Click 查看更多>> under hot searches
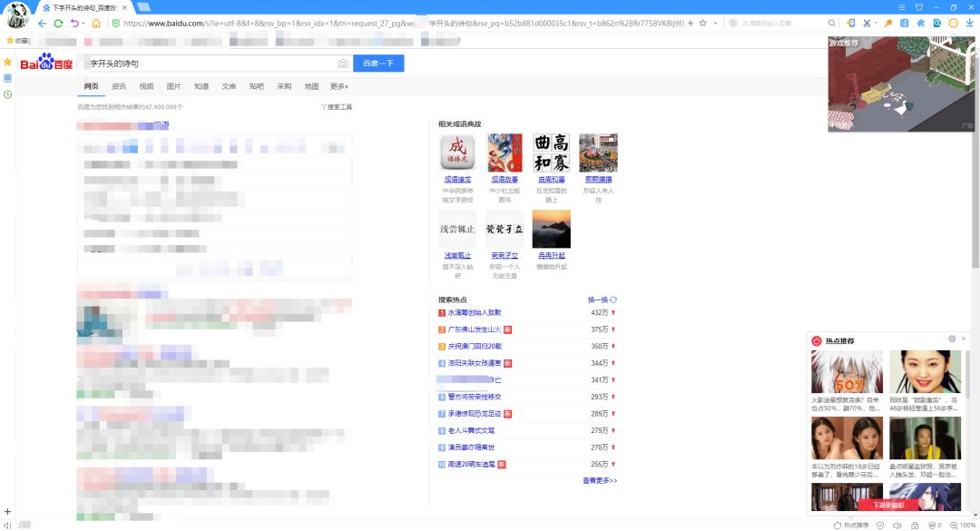The height and width of the screenshot is (531, 980). point(600,480)
